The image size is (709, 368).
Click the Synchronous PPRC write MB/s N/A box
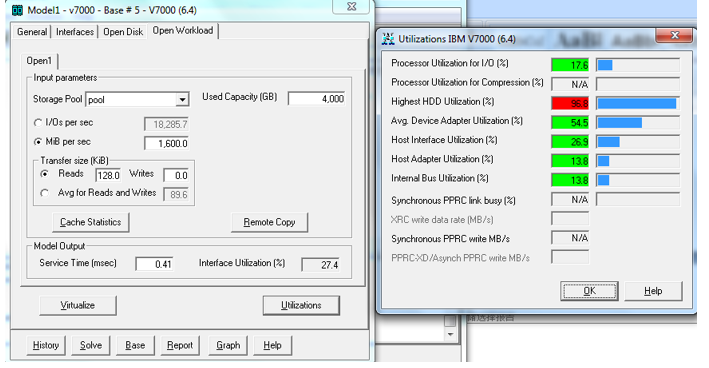pyautogui.click(x=570, y=238)
